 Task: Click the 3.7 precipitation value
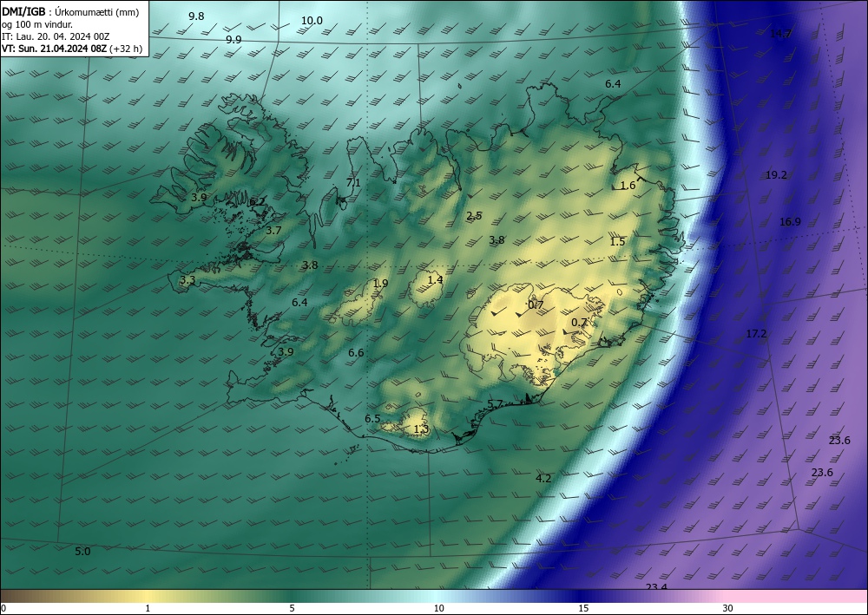click(x=273, y=232)
